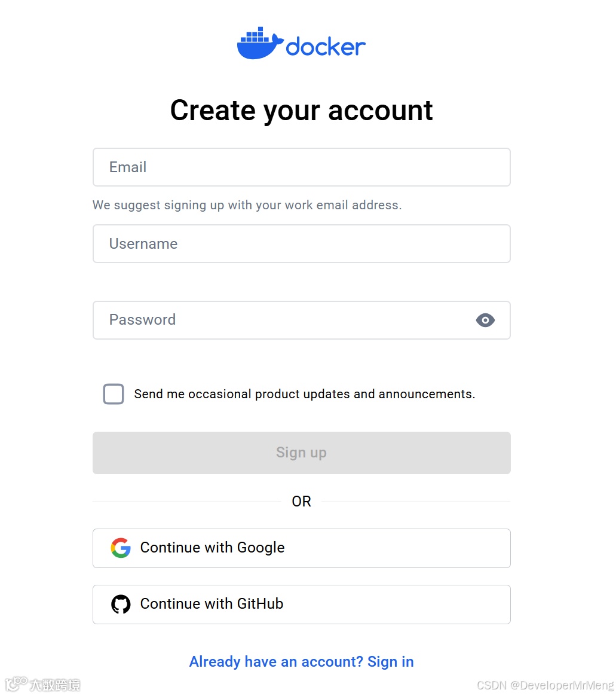Screen dimensions: 616x696
Task: Enable the product updates checkbox
Action: (x=114, y=394)
